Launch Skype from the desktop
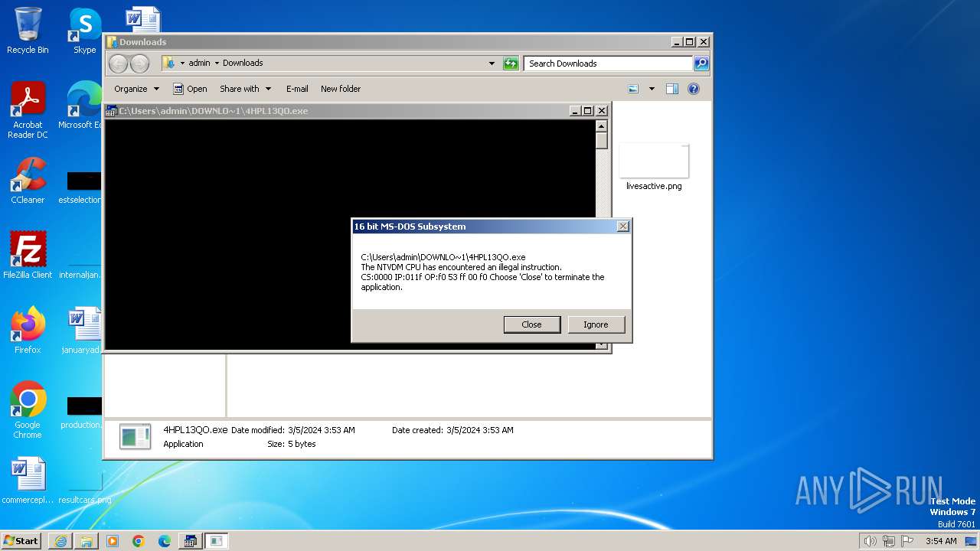Viewport: 980px width, 551px height. coord(84,31)
